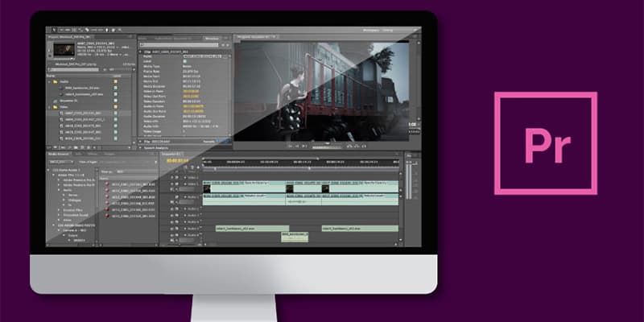Toggle Snap icon in timeline header
644x322 pixels.
coord(186,167)
